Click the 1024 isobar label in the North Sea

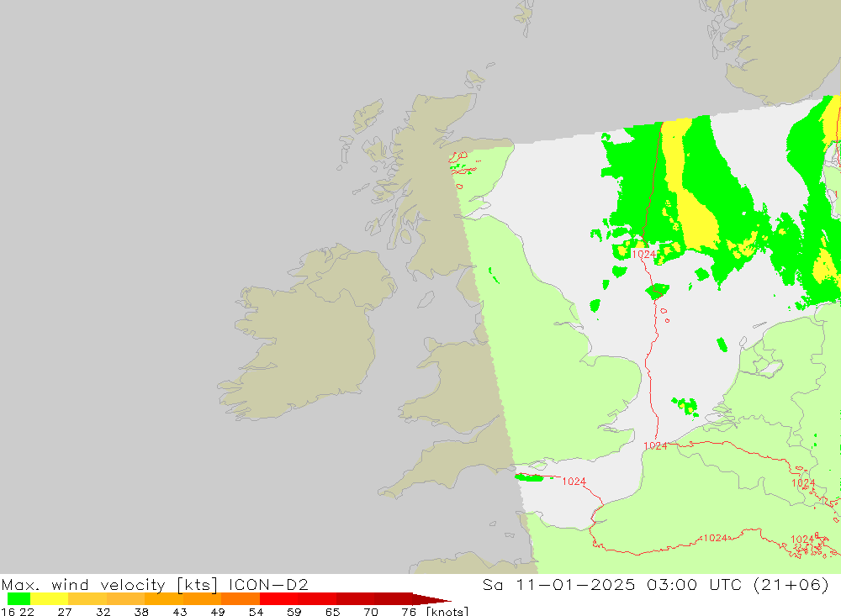[x=643, y=254]
